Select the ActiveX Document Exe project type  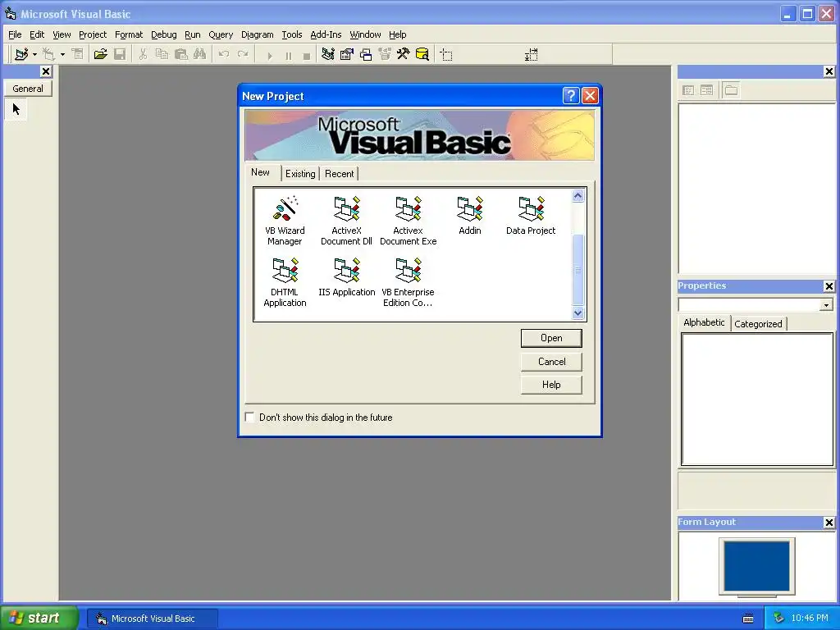409,221
